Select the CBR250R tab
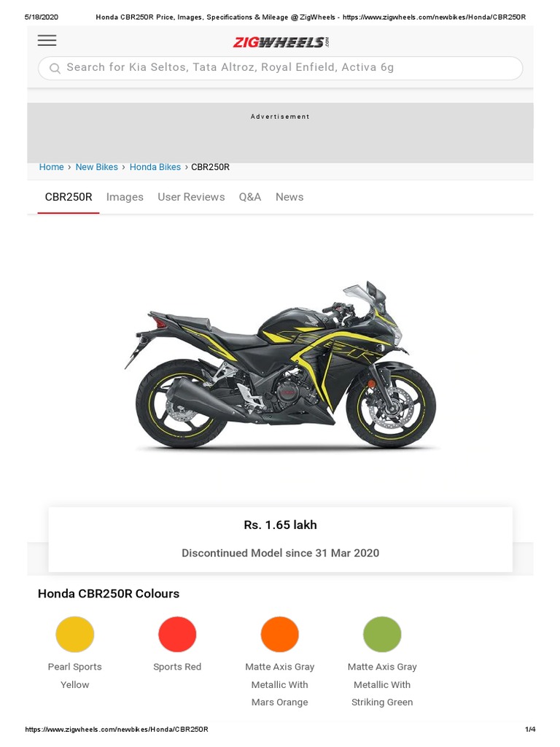 point(69,197)
